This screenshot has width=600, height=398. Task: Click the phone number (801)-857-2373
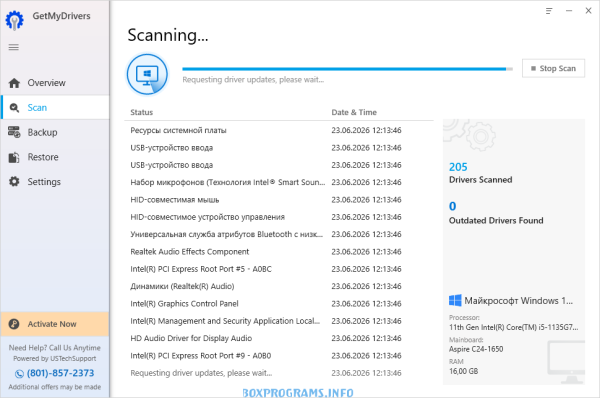tap(60, 373)
